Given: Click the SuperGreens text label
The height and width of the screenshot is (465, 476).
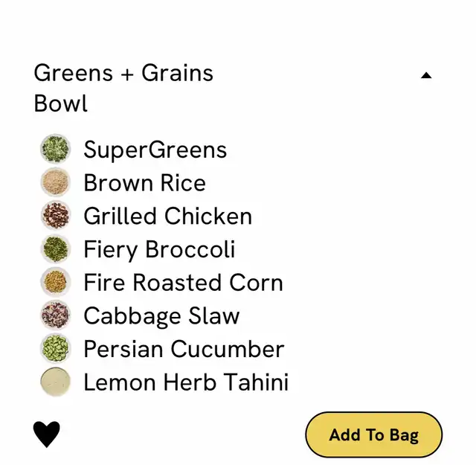Looking at the screenshot, I should [155, 150].
